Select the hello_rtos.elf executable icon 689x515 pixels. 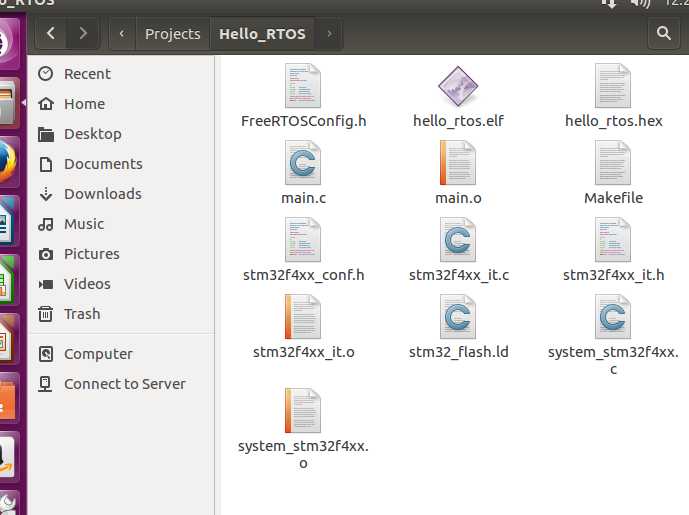click(458, 87)
